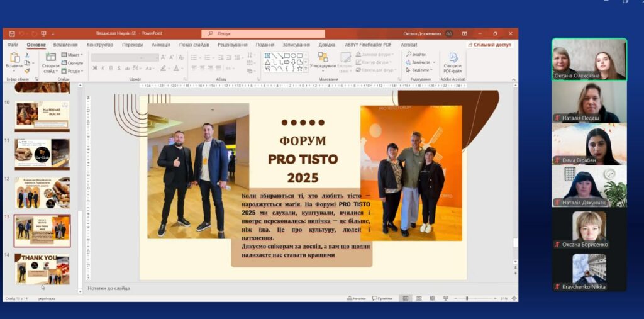Click the Paste (Вставити) clipboard icon
Screen dimensions: 644x319
14,59
